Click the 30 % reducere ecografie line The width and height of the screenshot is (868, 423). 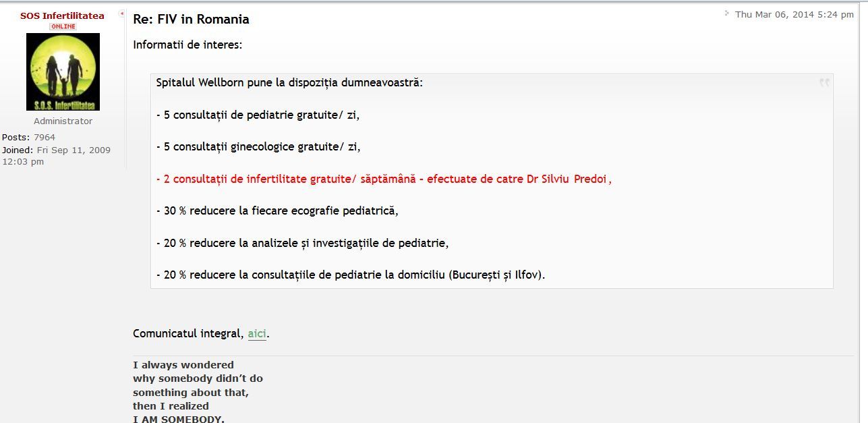point(277,210)
